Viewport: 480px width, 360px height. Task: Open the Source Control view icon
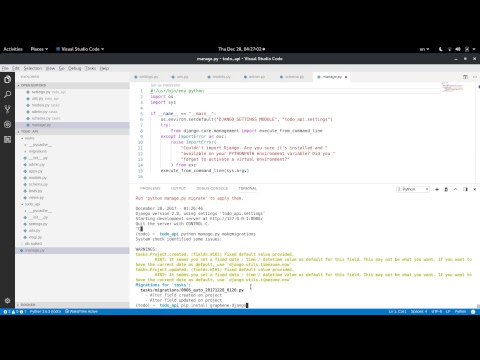pos(7,109)
